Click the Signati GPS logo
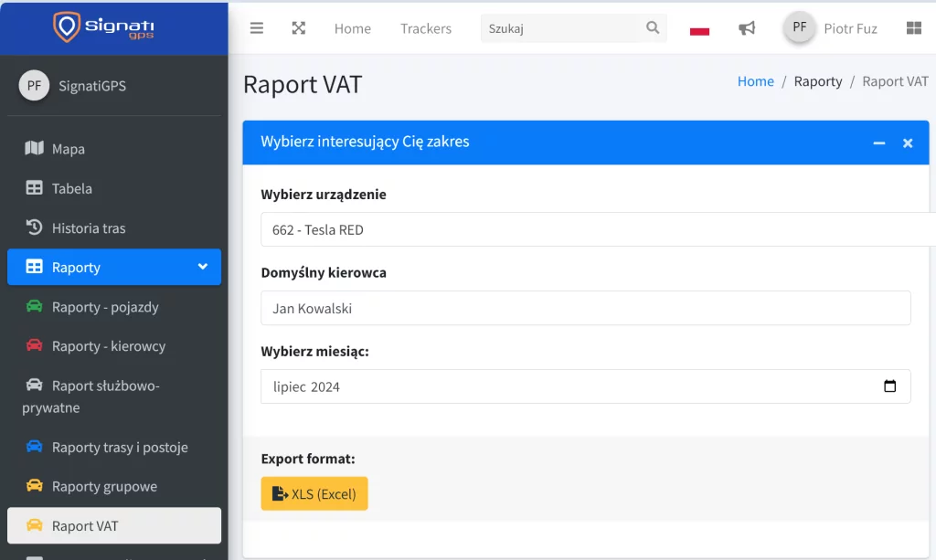936x560 pixels. tap(104, 26)
